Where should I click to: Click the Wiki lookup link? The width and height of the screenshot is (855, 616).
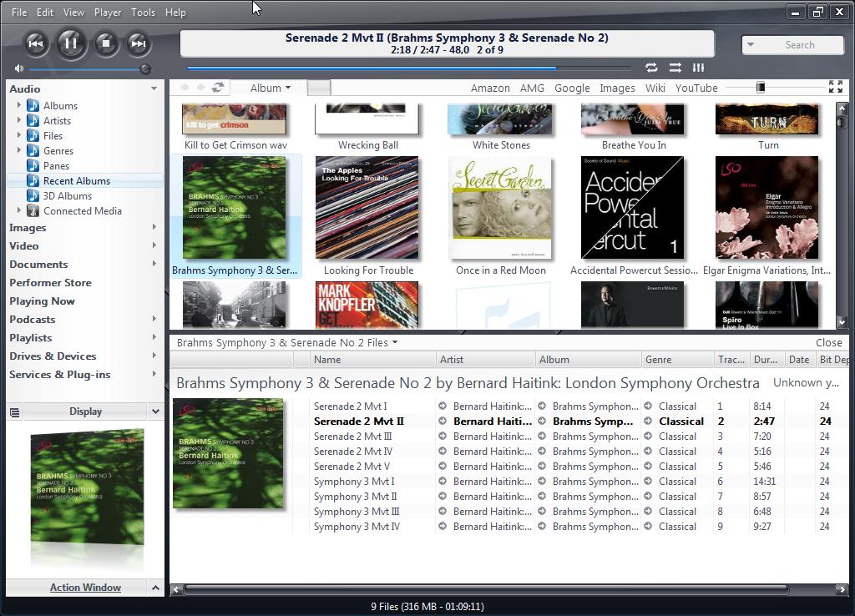pos(655,88)
